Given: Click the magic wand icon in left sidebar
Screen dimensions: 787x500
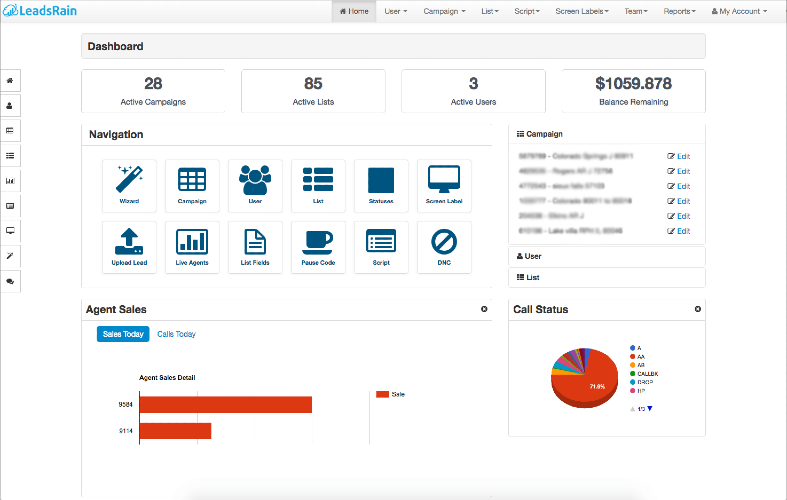Looking at the screenshot, I should coord(10,256).
